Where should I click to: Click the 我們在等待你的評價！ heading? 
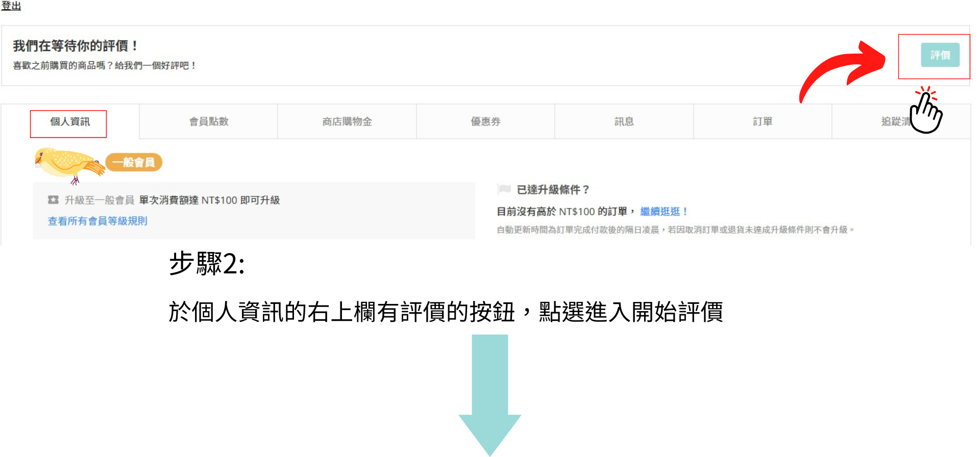pyautogui.click(x=76, y=46)
